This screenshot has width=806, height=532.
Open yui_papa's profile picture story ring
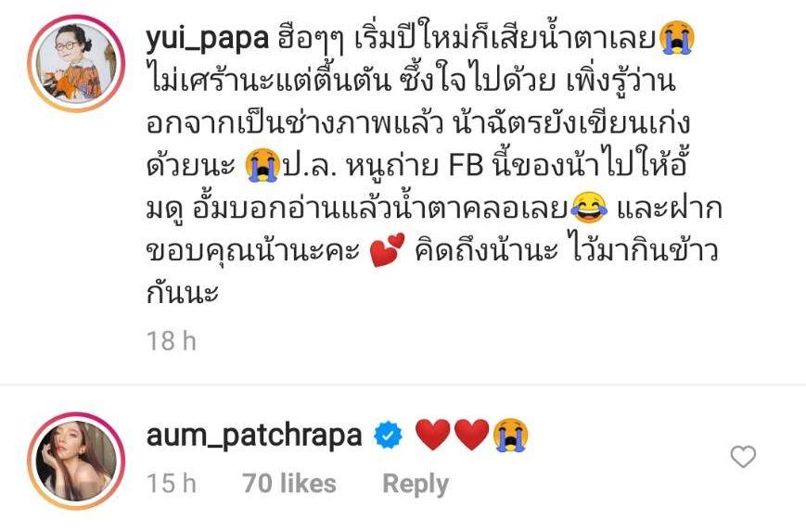[76, 63]
